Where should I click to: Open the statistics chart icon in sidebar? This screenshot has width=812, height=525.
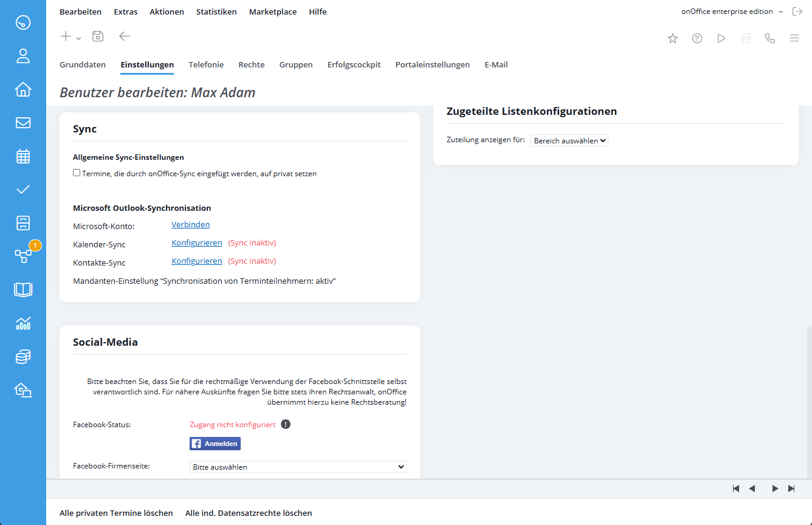(x=23, y=323)
